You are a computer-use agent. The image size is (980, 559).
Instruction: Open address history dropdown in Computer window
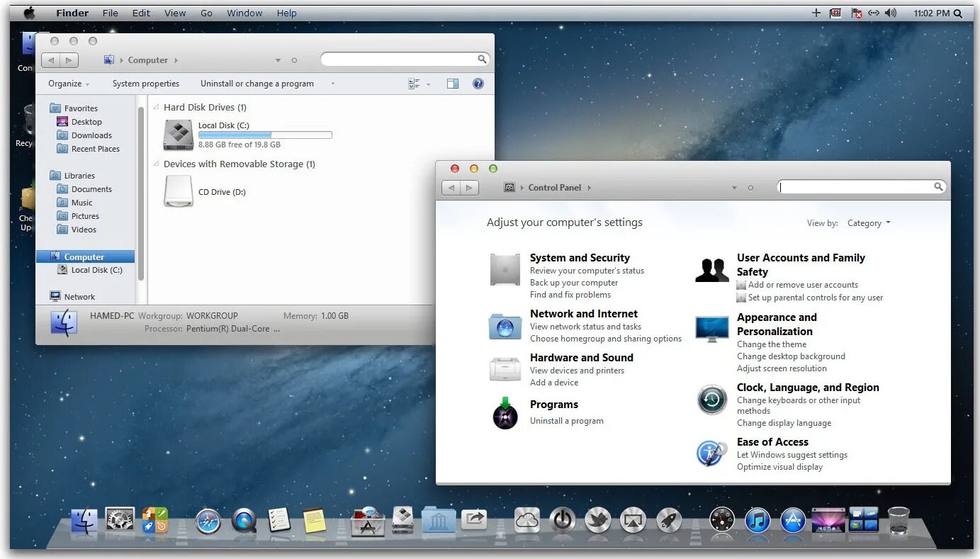(x=278, y=60)
